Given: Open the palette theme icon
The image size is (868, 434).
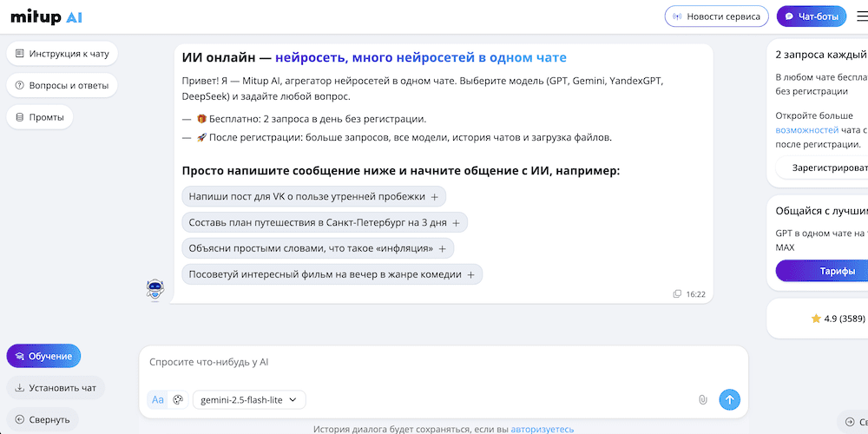Looking at the screenshot, I should tap(178, 399).
